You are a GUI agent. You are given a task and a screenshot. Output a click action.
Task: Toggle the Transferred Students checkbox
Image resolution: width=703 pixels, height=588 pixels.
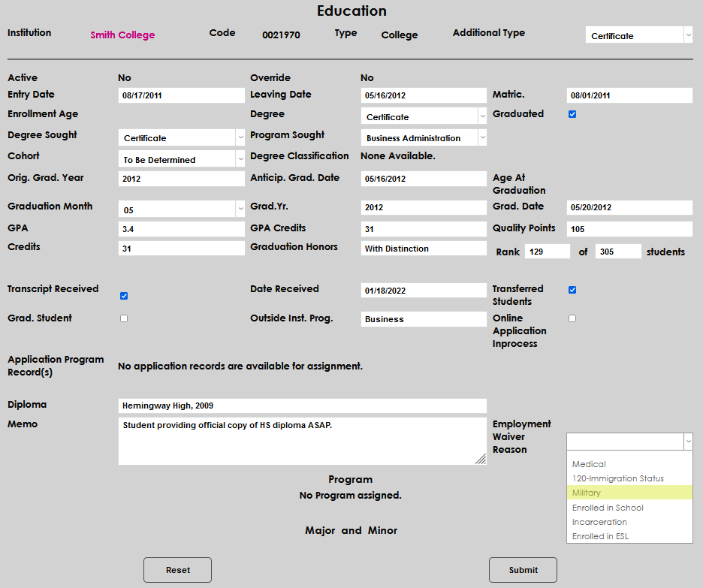tap(572, 290)
